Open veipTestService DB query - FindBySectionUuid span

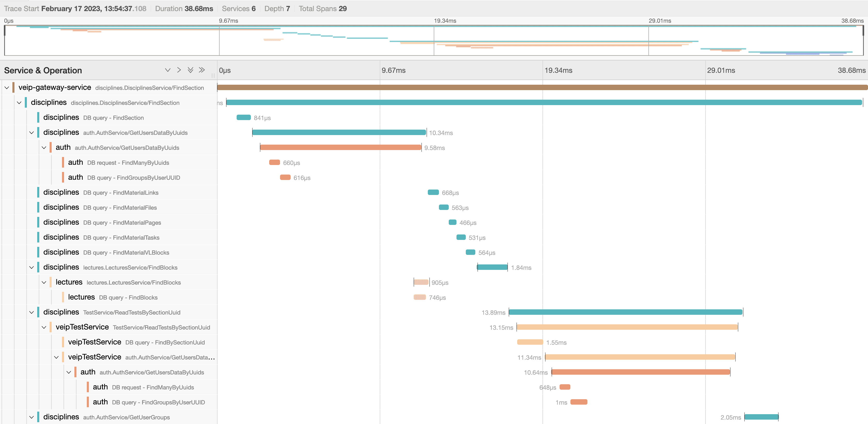point(165,342)
